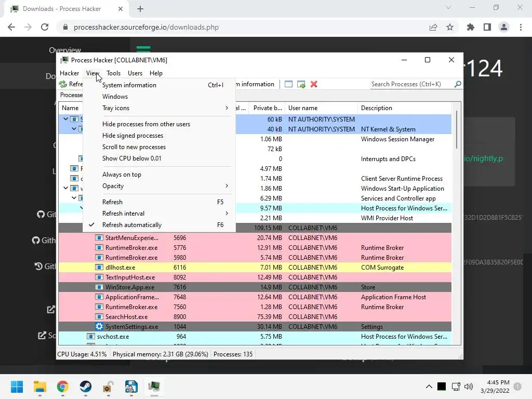This screenshot has height=399, width=532.
Task: Click the share page icon in address bar
Action: point(433,27)
